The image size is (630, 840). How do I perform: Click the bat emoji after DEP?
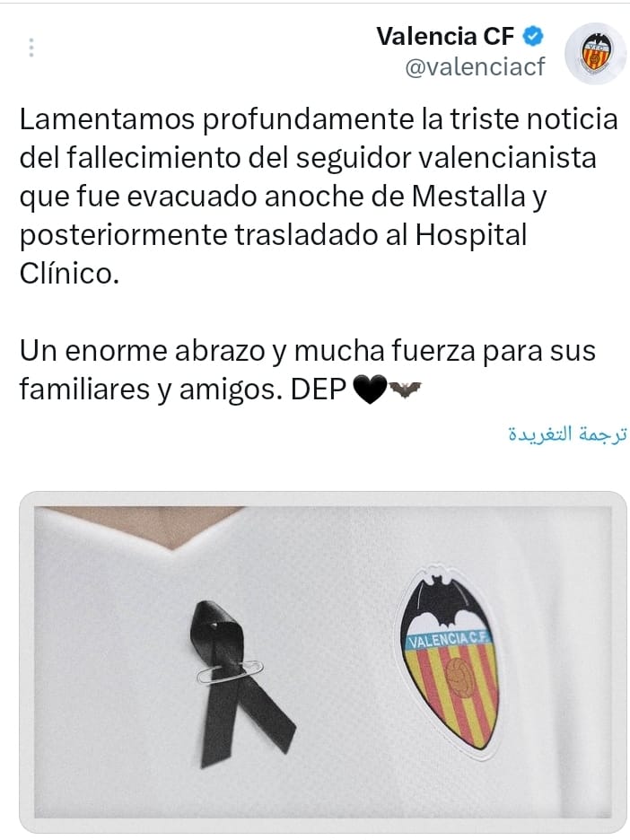(405, 389)
